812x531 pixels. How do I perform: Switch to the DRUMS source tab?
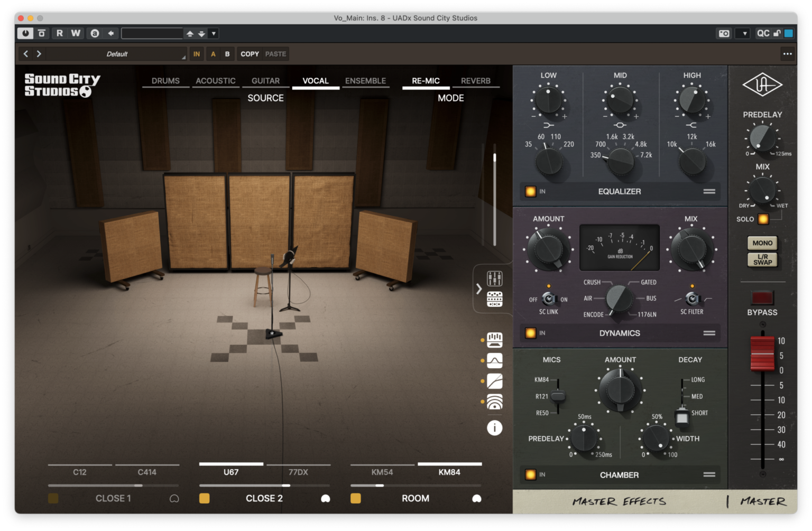click(165, 80)
